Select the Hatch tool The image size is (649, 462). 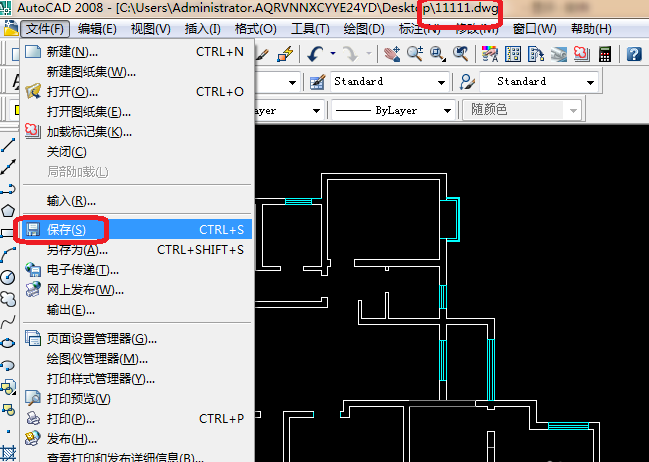tap(8, 453)
